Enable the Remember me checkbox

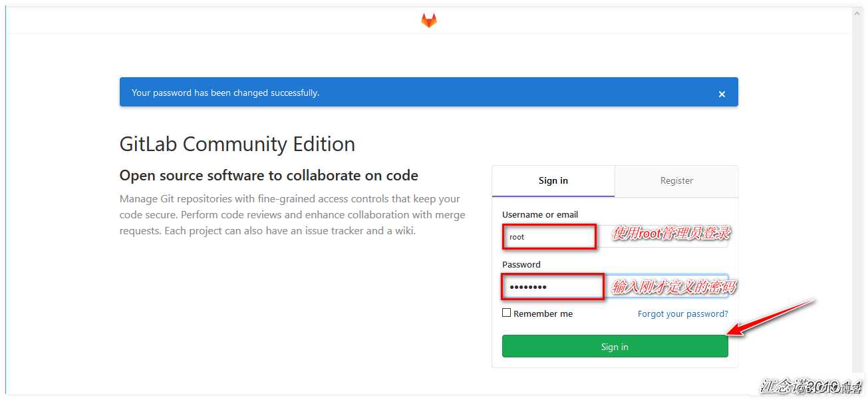[x=506, y=313]
